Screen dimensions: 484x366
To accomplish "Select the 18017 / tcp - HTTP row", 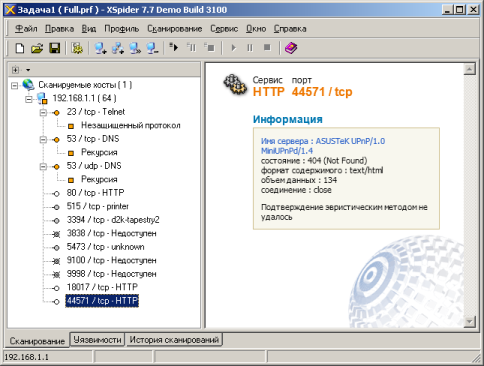I will coord(102,287).
